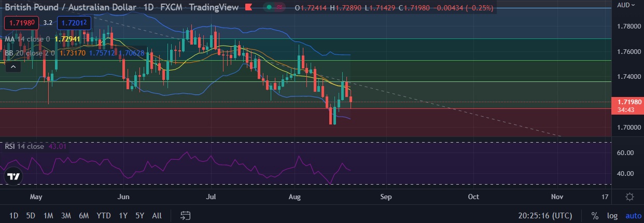Open the go-to-date calendar icon
Screen dimensions: 644x223
(x=186, y=215)
